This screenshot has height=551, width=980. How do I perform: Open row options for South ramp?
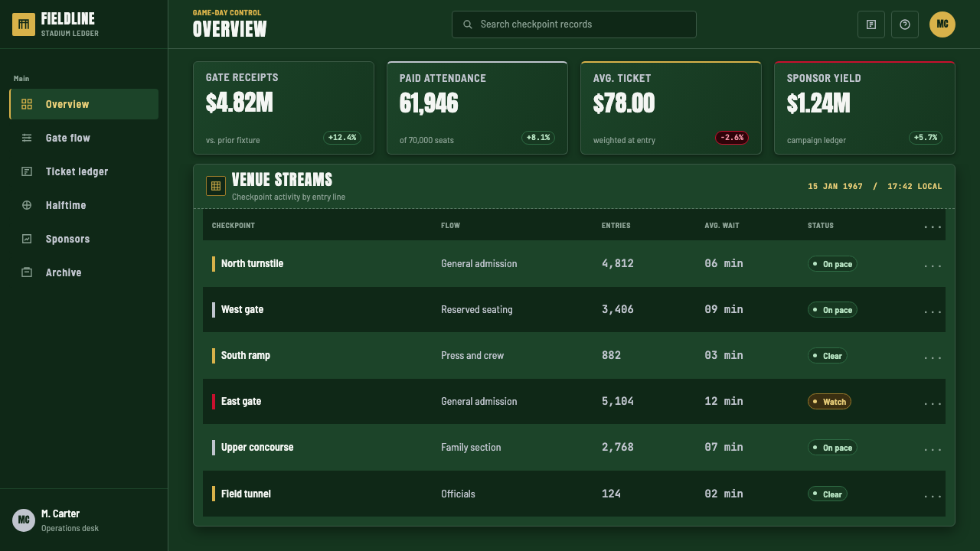[933, 357]
